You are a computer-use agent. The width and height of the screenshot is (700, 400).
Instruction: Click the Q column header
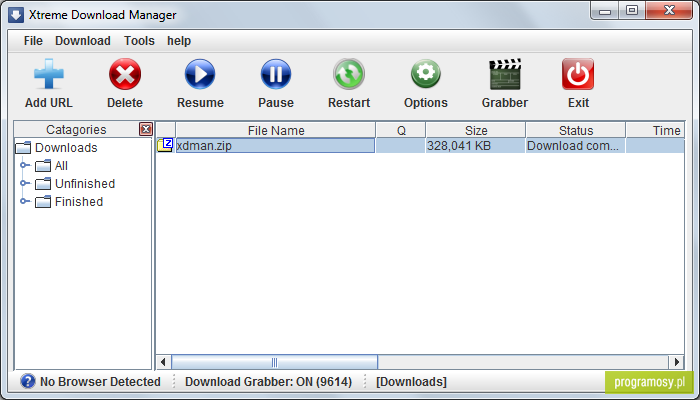tap(401, 130)
